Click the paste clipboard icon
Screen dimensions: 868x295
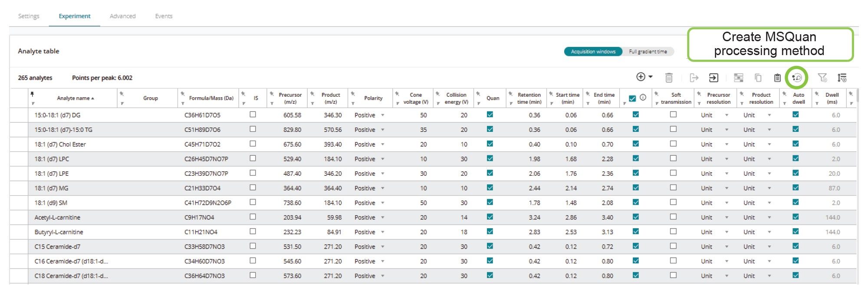click(x=777, y=78)
